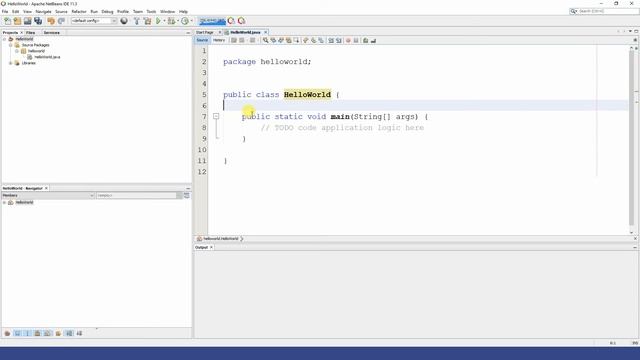Toggle Sort by Source in Navigator
Screen dimensions: 640x360
pos(79,333)
